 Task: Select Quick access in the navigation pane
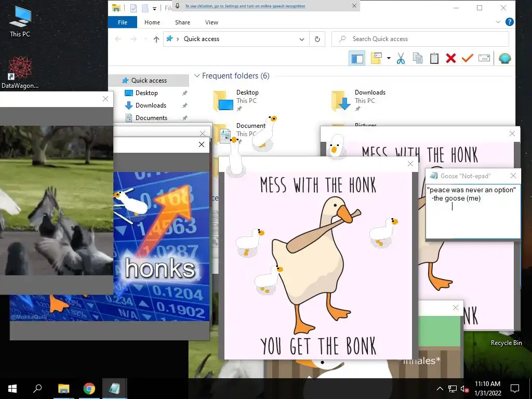pos(149,81)
